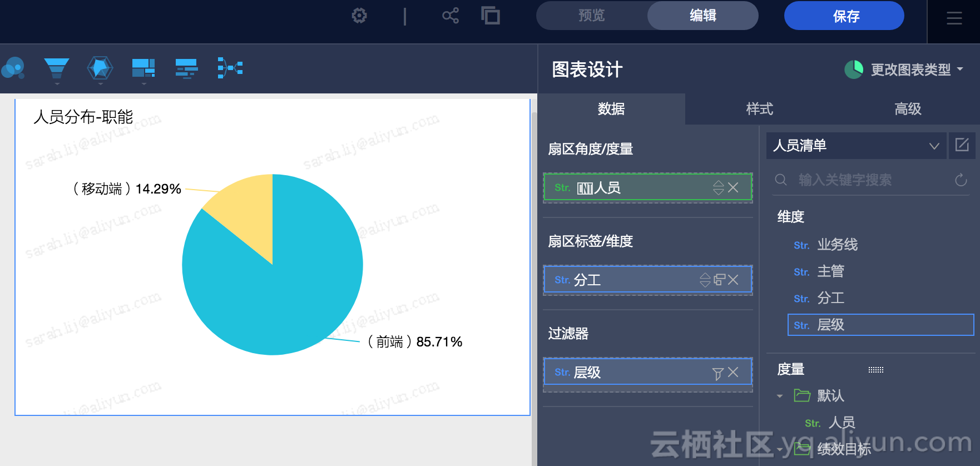Select the treemap chart icon
The image size is (980, 466).
(x=143, y=68)
